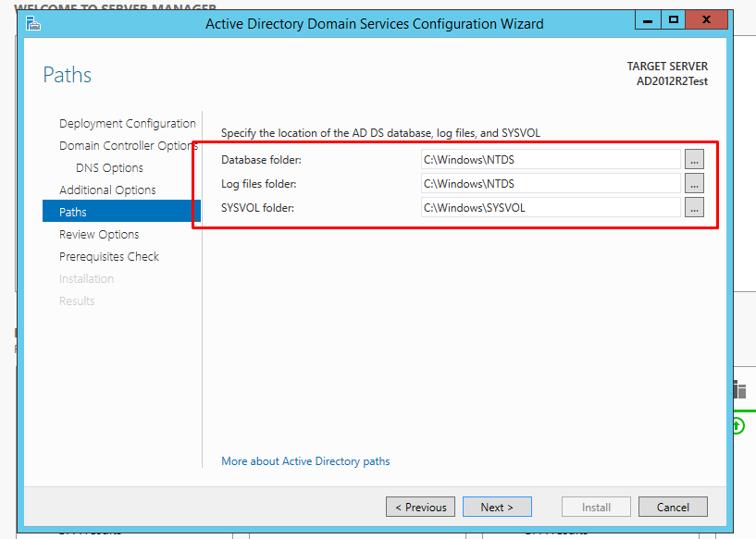Click the Previous button
Screen dimensions: 756x539
pyautogui.click(x=420, y=507)
